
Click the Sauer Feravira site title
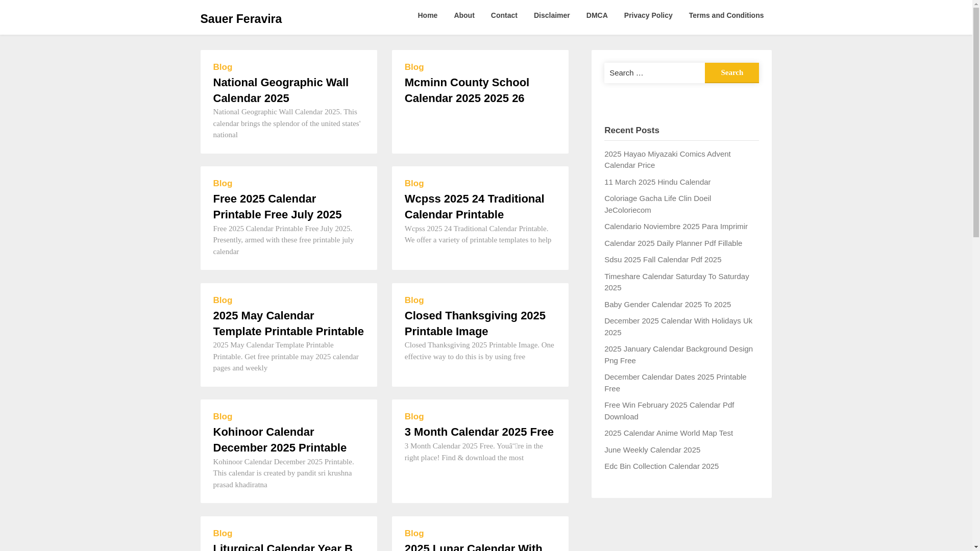click(240, 19)
